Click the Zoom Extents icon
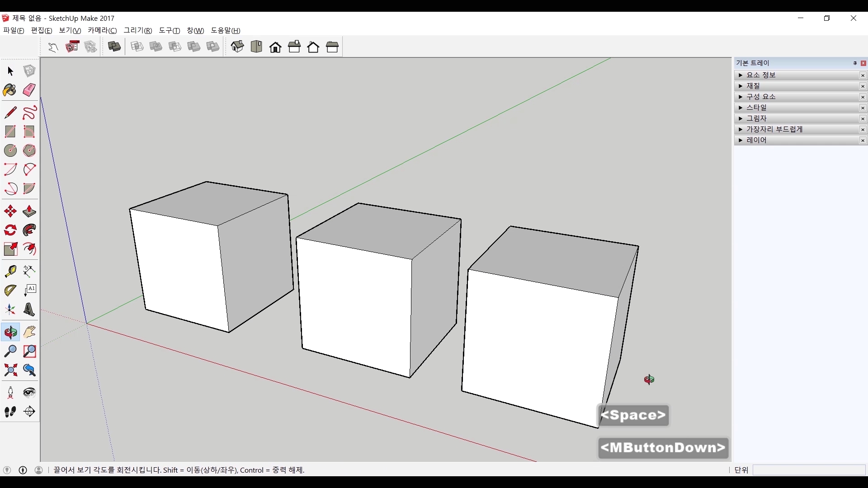 [x=10, y=371]
